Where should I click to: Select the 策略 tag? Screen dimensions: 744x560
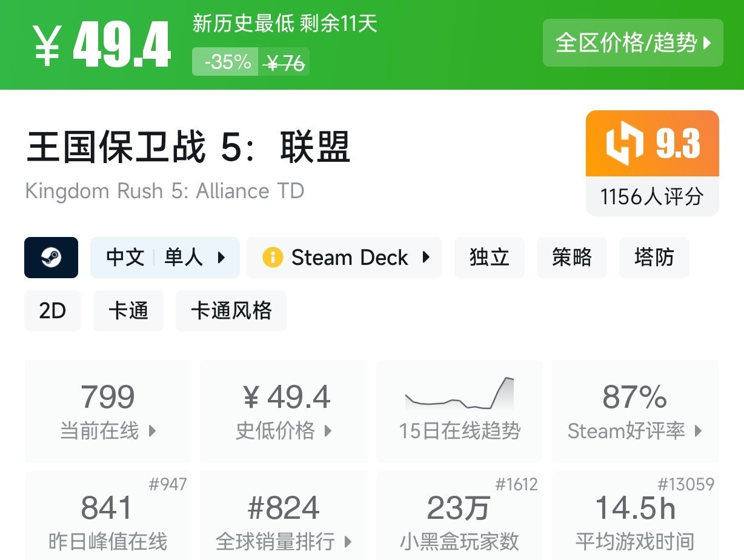(x=572, y=258)
